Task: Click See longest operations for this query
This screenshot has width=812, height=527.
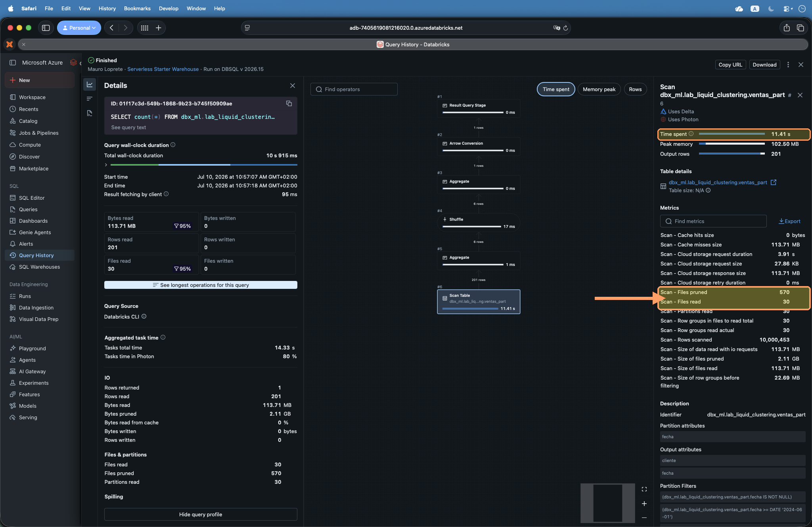Action: point(201,285)
